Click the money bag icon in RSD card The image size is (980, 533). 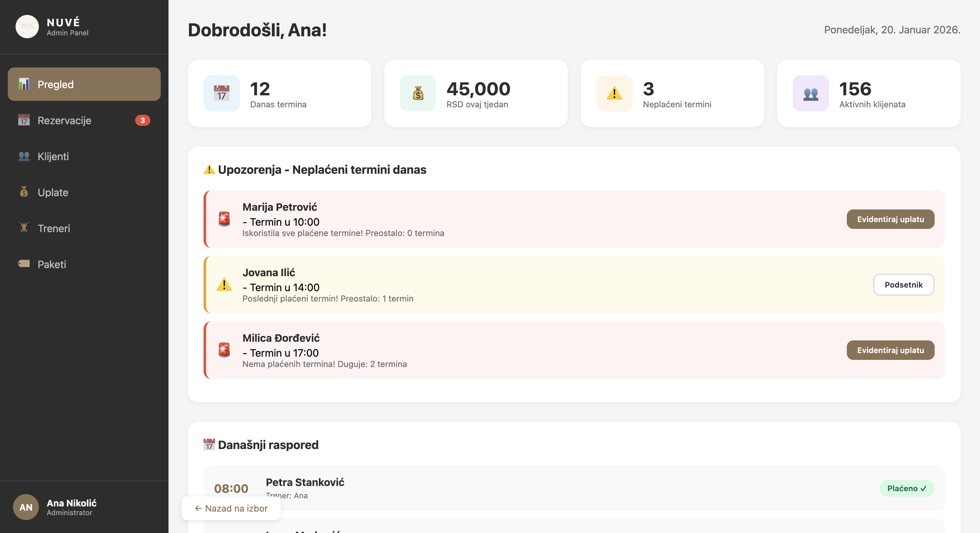point(418,93)
